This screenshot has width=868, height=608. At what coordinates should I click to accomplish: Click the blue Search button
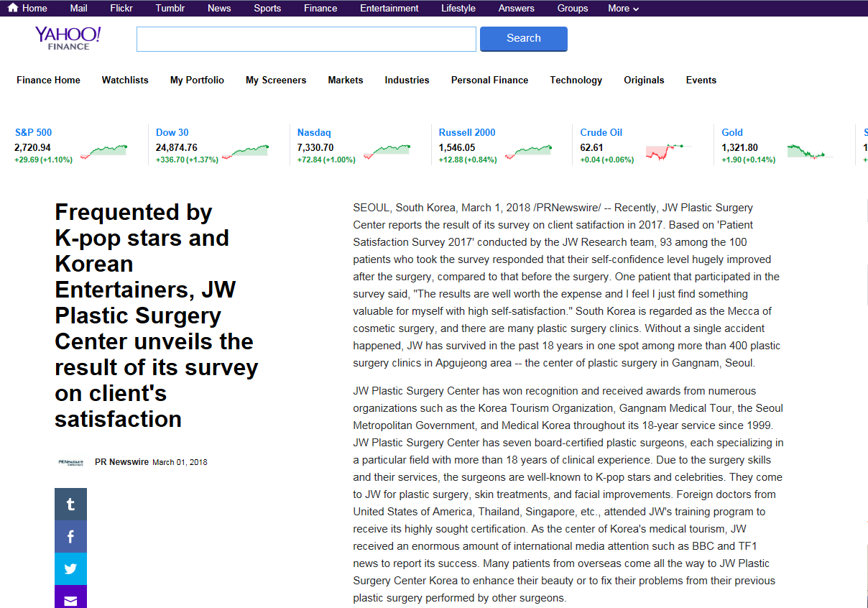tap(524, 39)
